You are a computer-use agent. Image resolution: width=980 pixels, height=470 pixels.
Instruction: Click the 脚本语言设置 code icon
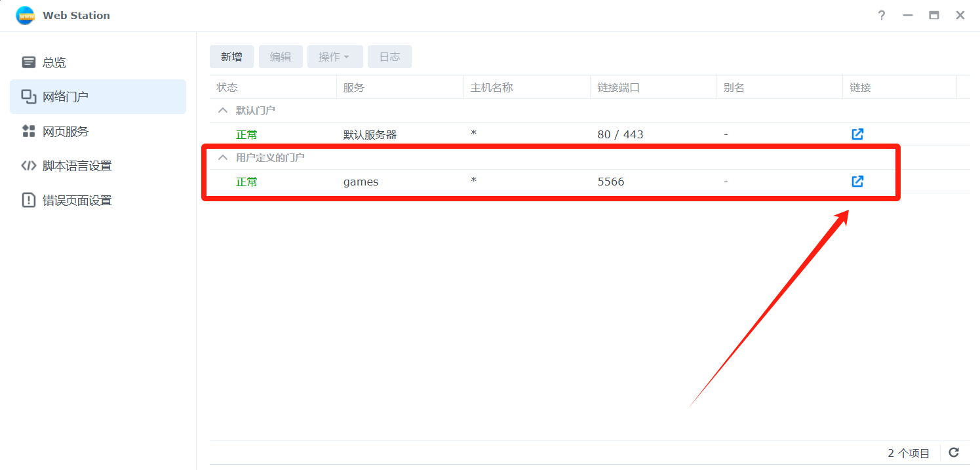[x=29, y=166]
